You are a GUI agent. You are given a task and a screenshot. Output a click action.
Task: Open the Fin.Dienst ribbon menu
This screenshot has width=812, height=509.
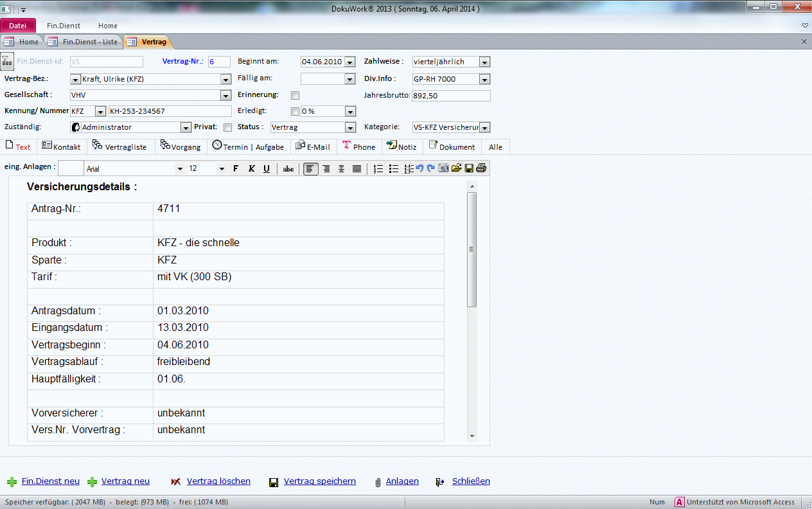64,26
